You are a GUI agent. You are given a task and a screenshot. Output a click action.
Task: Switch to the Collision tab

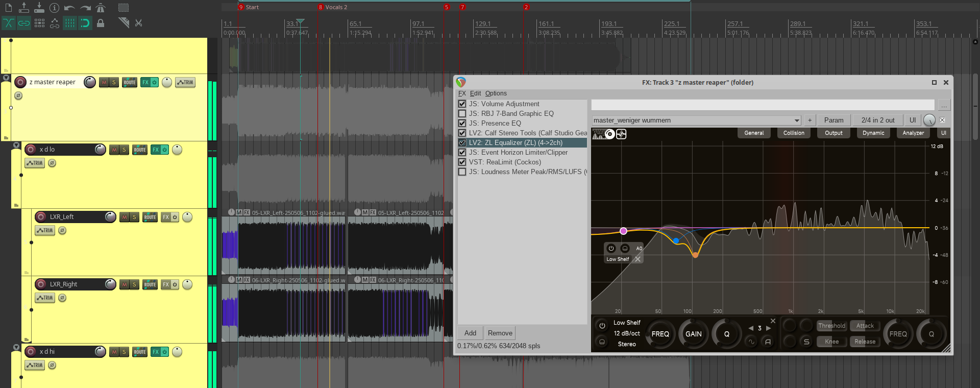click(x=794, y=133)
